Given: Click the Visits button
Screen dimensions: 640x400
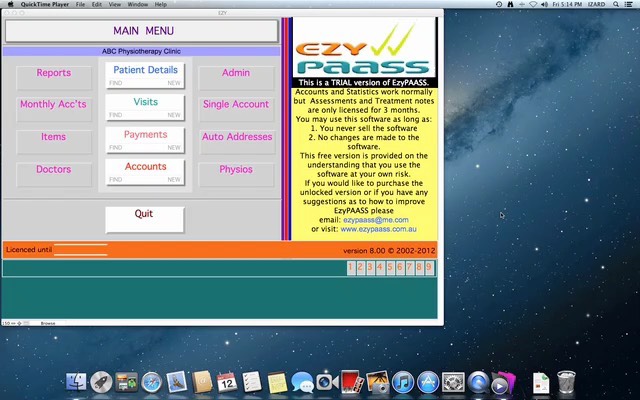Looking at the screenshot, I should coord(145,102).
